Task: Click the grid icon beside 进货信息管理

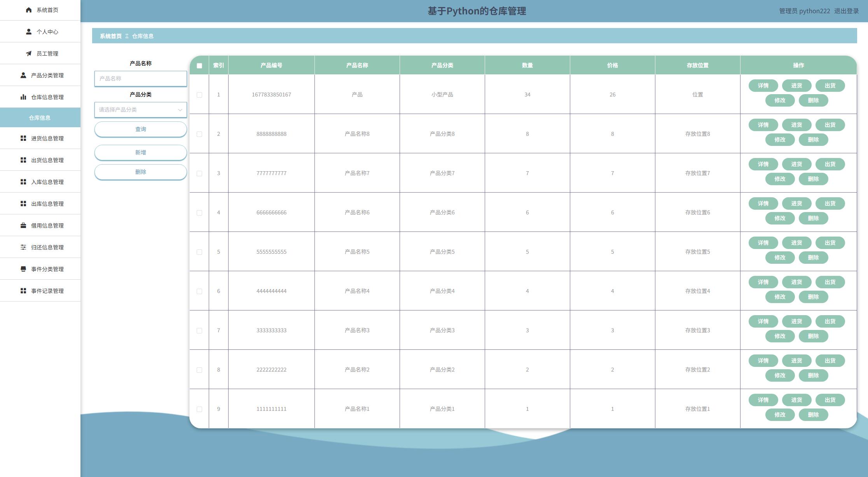Action: [23, 139]
